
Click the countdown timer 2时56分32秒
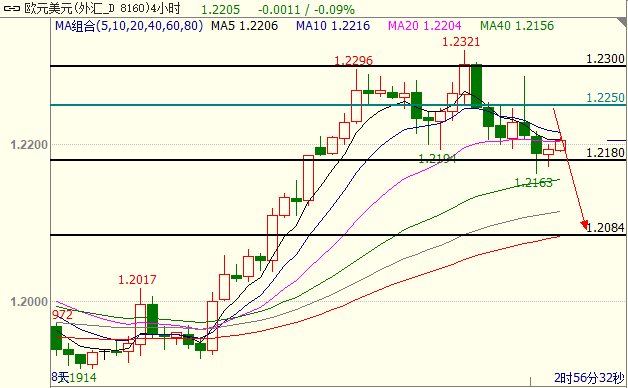pos(590,377)
